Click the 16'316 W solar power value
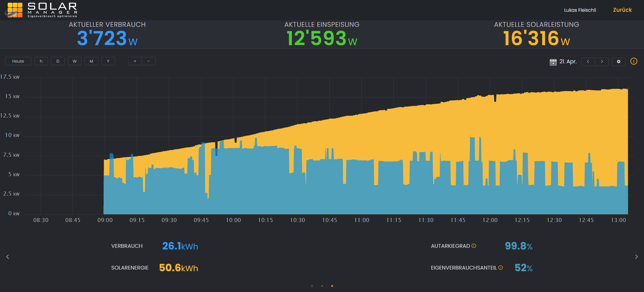 tap(537, 38)
